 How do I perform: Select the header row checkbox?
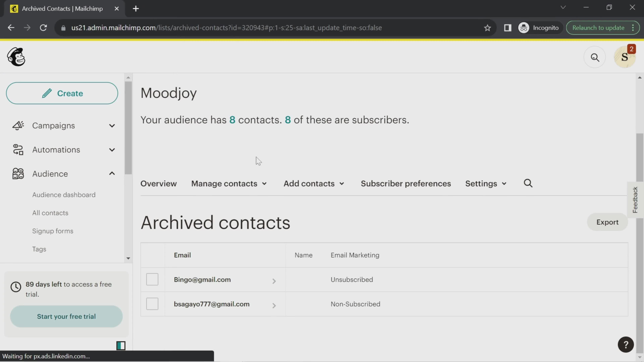pyautogui.click(x=152, y=255)
